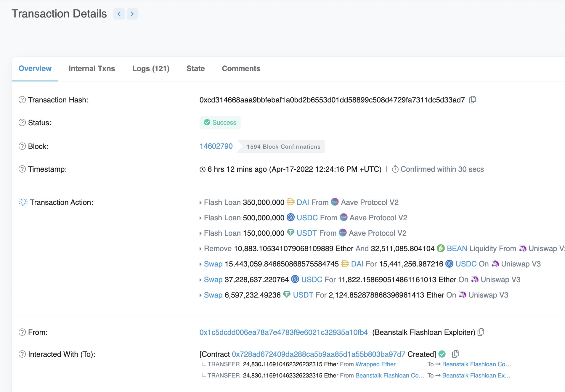Image resolution: width=565 pixels, height=392 pixels.
Task: Open the Wrapped Ether link
Action: pos(375,364)
